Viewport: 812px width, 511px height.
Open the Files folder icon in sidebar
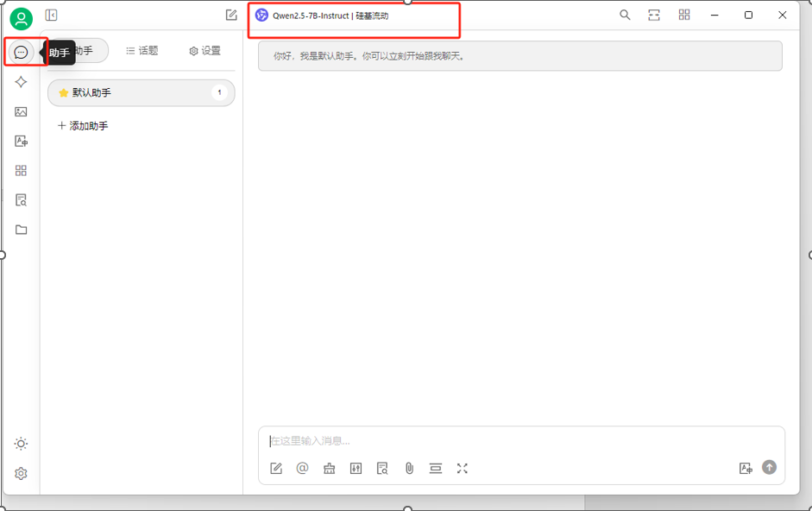point(21,230)
